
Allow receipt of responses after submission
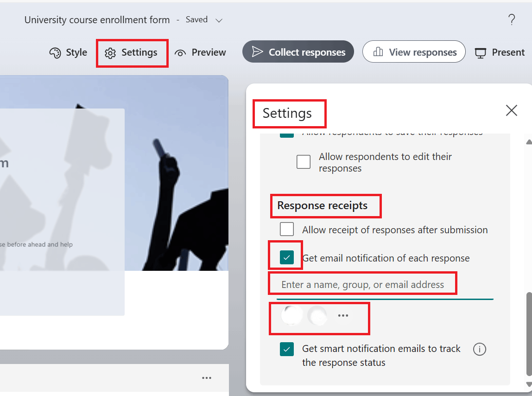tap(287, 229)
